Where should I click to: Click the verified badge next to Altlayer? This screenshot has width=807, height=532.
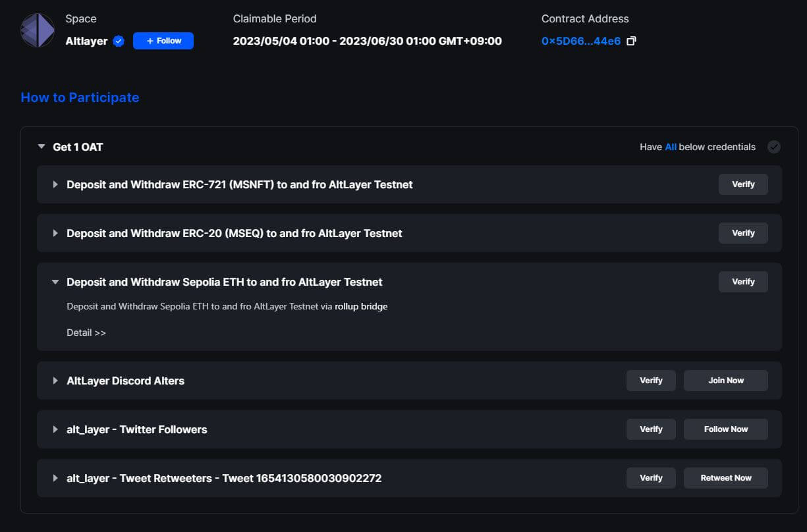(x=119, y=41)
